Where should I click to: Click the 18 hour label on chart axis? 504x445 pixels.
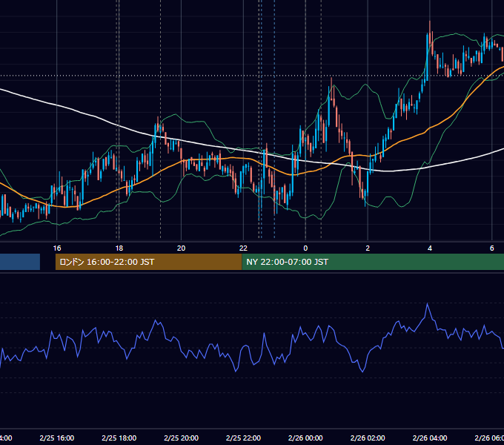tap(119, 248)
